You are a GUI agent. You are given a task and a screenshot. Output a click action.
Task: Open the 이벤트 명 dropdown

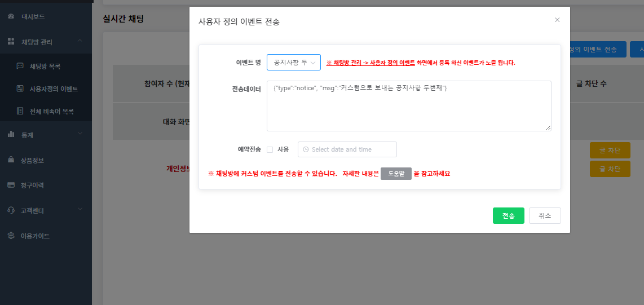[293, 62]
